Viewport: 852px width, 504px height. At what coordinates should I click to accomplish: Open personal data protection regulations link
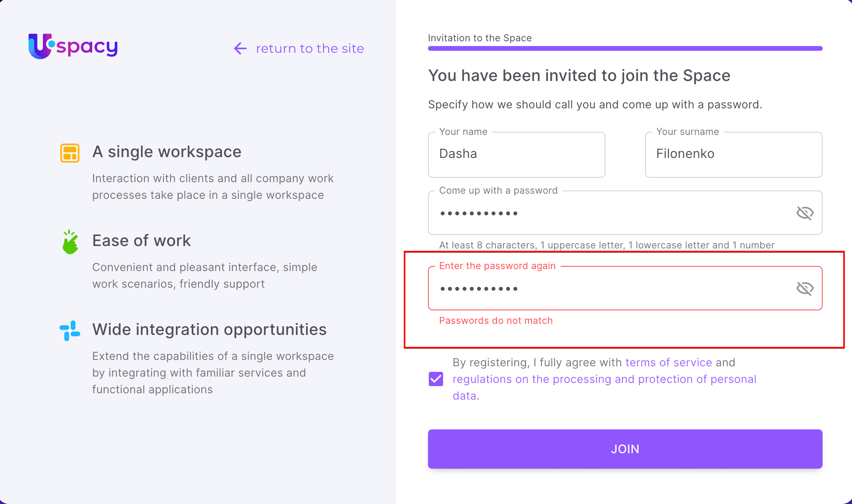tap(604, 379)
